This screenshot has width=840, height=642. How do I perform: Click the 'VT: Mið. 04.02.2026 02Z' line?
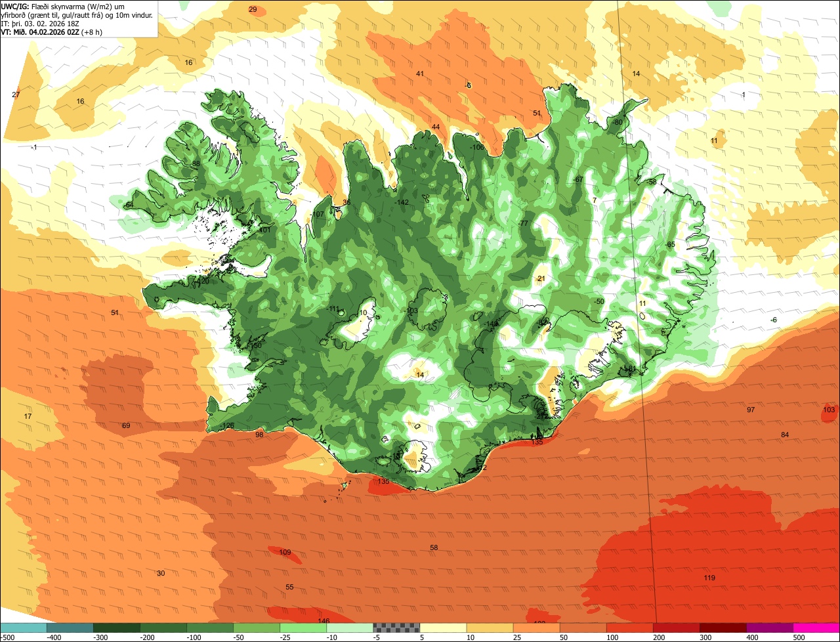(x=40, y=32)
